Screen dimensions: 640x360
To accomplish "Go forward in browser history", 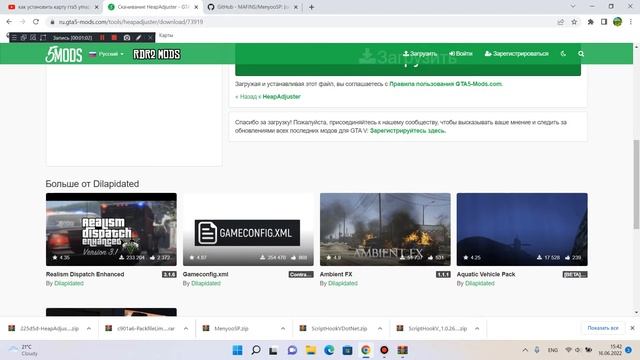I will (22, 22).
